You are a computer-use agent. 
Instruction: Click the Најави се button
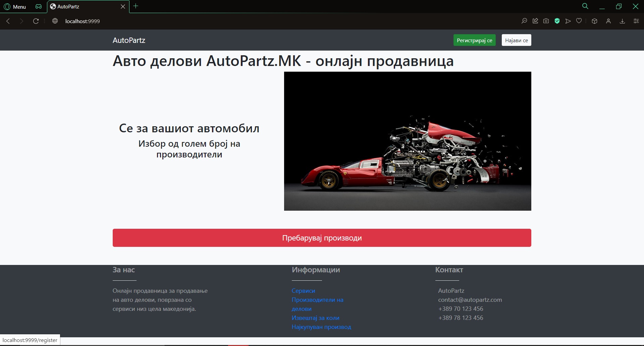[516, 40]
